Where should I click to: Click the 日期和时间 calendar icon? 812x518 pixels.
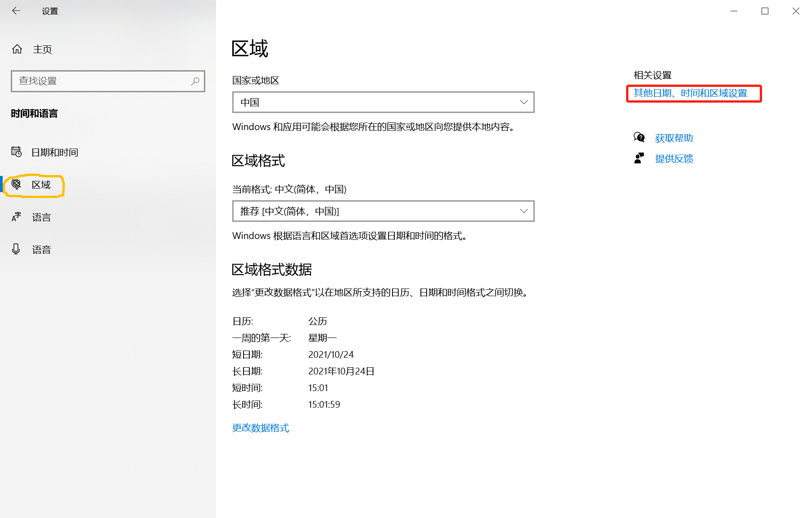[x=16, y=152]
